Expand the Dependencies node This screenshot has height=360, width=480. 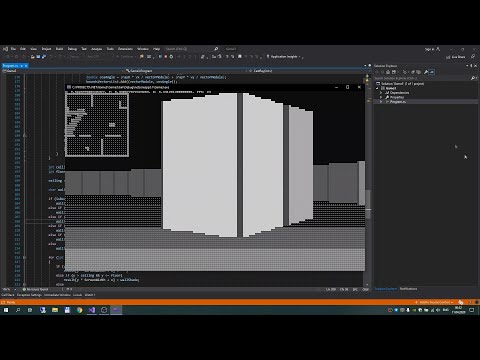381,93
